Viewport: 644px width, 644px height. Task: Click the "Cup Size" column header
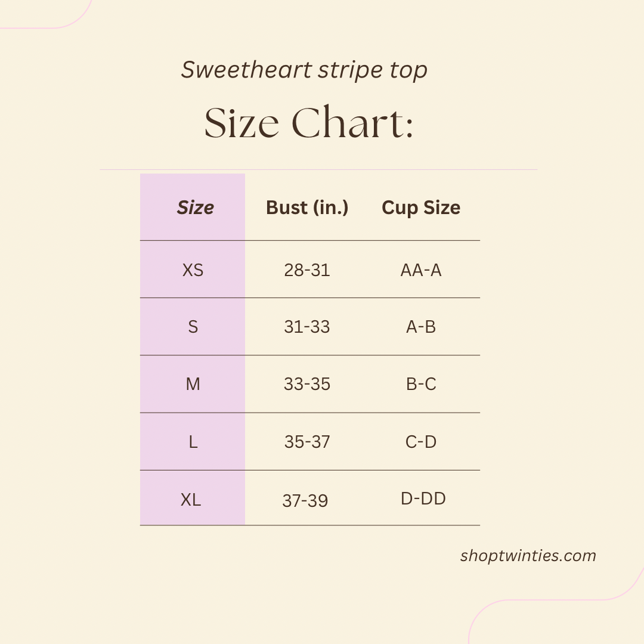coord(421,208)
